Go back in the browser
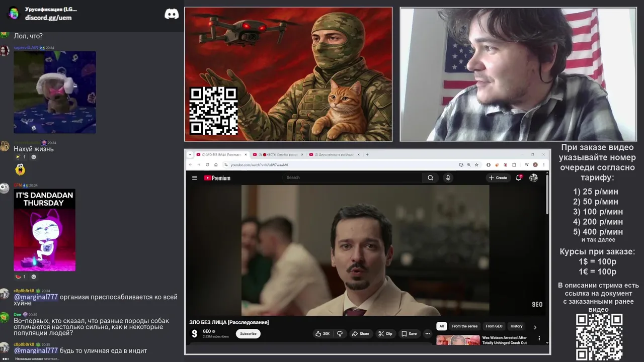 [x=191, y=164]
